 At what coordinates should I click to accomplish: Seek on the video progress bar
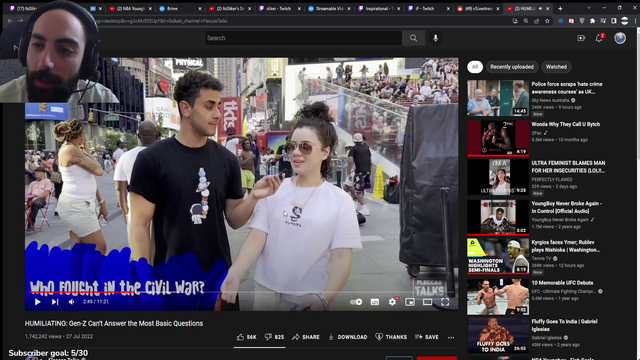[x=242, y=293]
